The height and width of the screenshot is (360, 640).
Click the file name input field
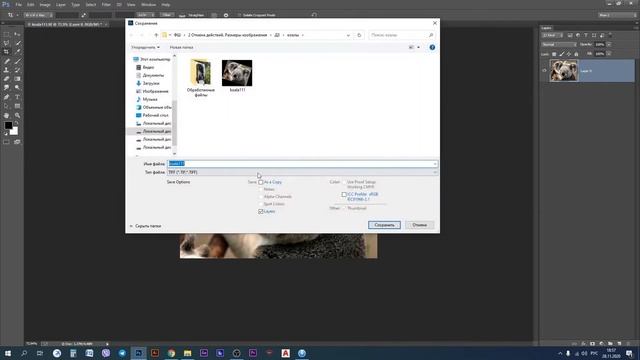click(x=302, y=164)
